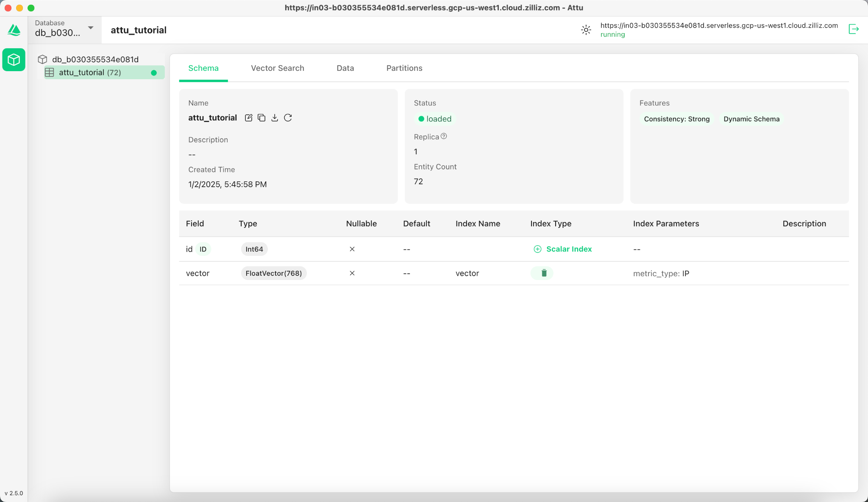Click the rename collection edit icon
Viewport: 868px width, 502px height.
249,118
